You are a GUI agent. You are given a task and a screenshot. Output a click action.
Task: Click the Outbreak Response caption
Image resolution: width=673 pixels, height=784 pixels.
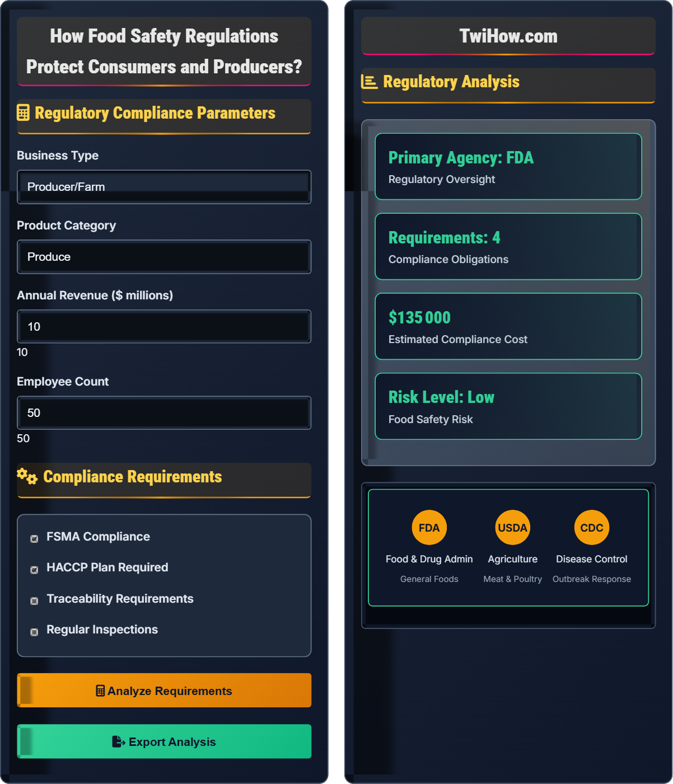pyautogui.click(x=592, y=579)
